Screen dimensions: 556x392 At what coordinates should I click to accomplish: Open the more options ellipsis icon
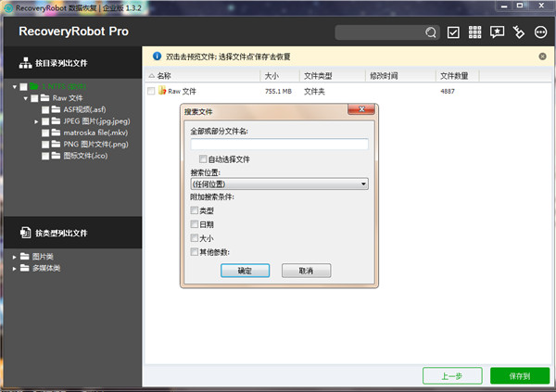point(540,32)
